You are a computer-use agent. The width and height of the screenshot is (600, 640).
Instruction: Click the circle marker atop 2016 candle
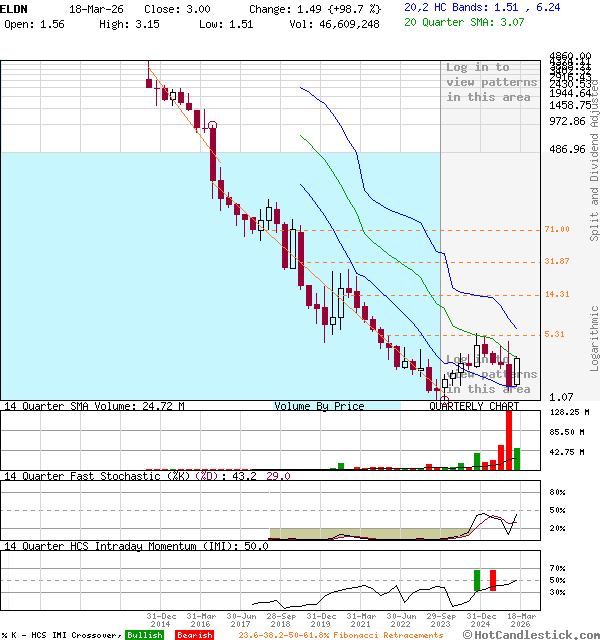click(211, 125)
